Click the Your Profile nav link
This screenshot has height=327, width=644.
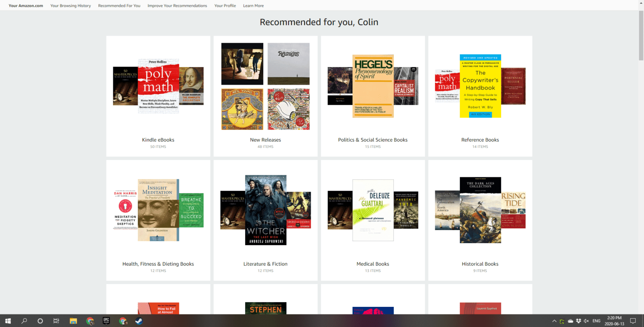click(x=225, y=6)
